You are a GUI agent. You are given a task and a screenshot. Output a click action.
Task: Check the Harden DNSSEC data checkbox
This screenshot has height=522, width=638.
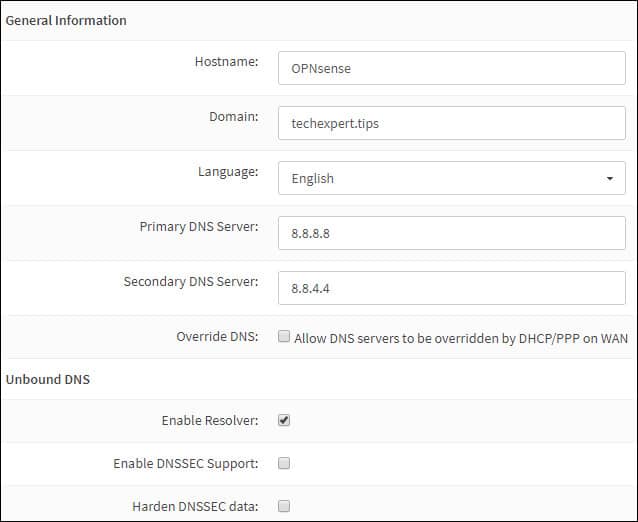click(x=284, y=506)
